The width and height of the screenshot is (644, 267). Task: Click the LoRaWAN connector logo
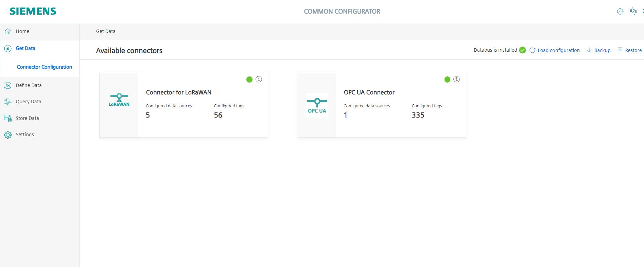[x=119, y=100]
